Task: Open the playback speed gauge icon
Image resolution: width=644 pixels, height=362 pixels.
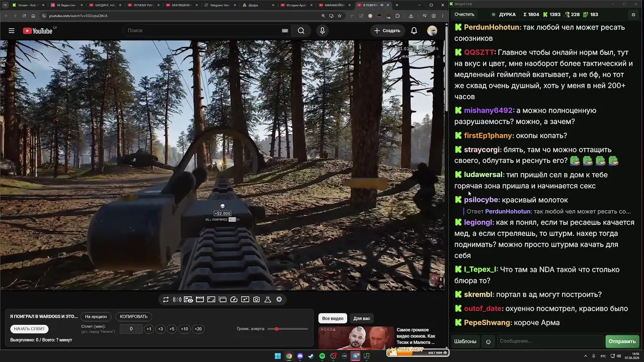Action: click(233, 300)
